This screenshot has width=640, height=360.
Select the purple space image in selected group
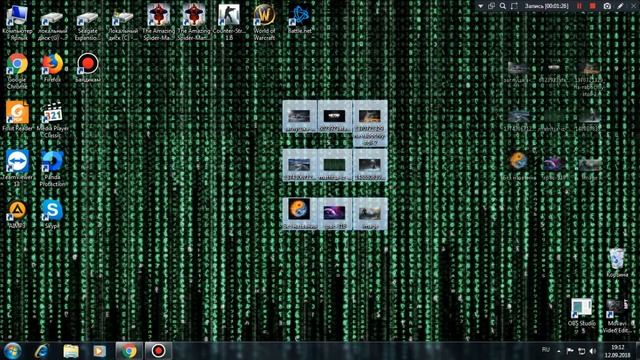click(335, 213)
